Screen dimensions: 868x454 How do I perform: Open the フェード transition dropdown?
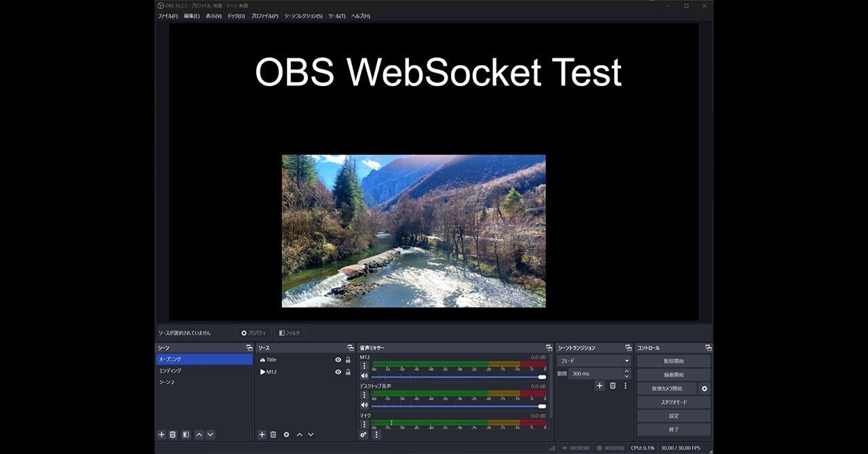tap(593, 360)
